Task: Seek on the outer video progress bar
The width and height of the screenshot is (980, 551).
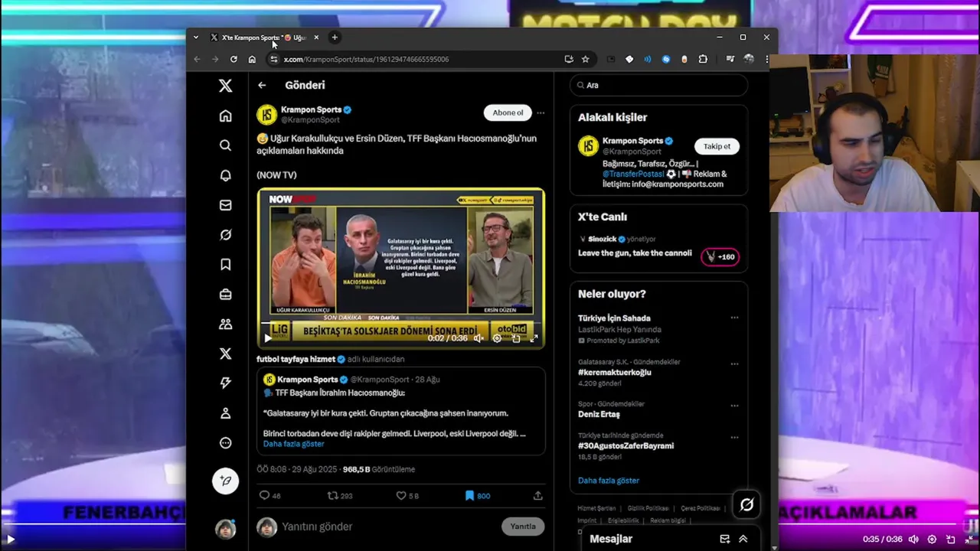Action: pyautogui.click(x=490, y=523)
